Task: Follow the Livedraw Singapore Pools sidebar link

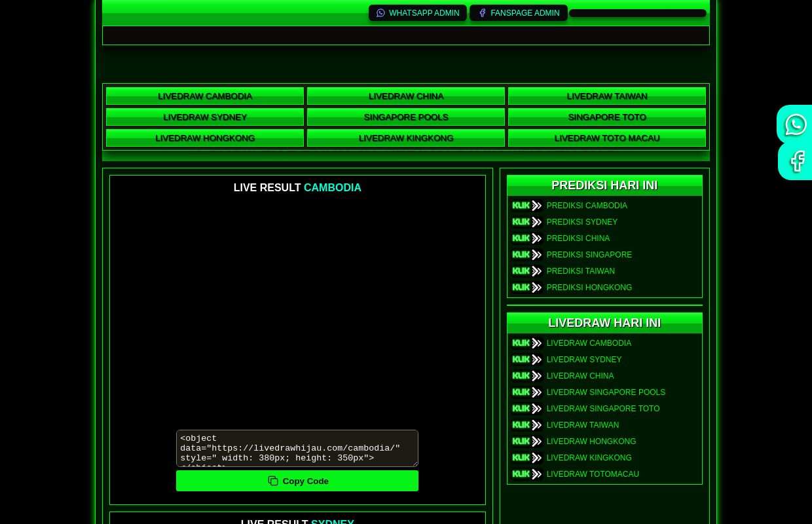Action: tap(606, 392)
